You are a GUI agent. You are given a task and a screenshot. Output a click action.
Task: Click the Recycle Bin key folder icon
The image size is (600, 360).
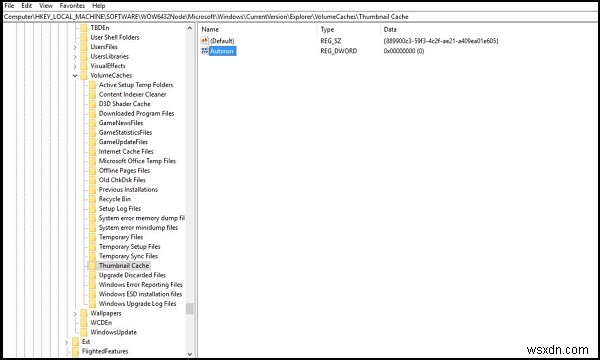[92, 199]
